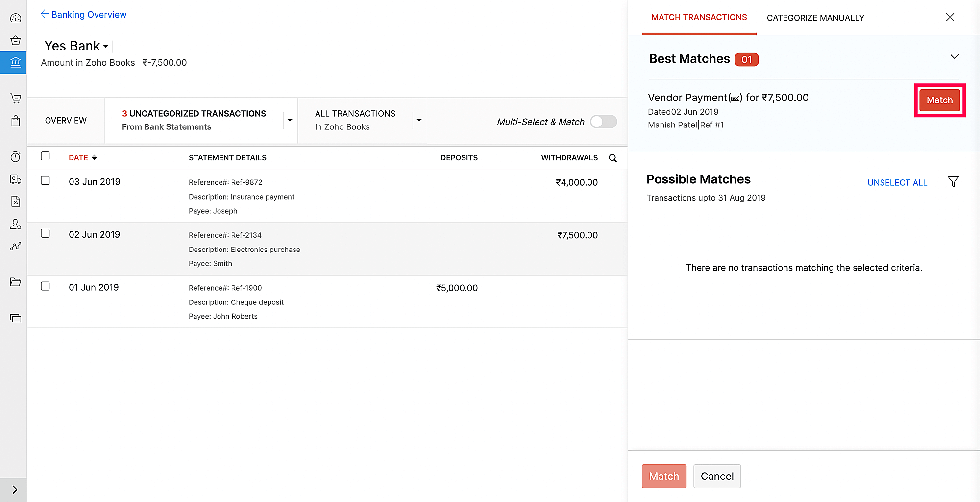Open the dashboard gauge icon in sidebar
The height and width of the screenshot is (502, 980).
pyautogui.click(x=16, y=18)
